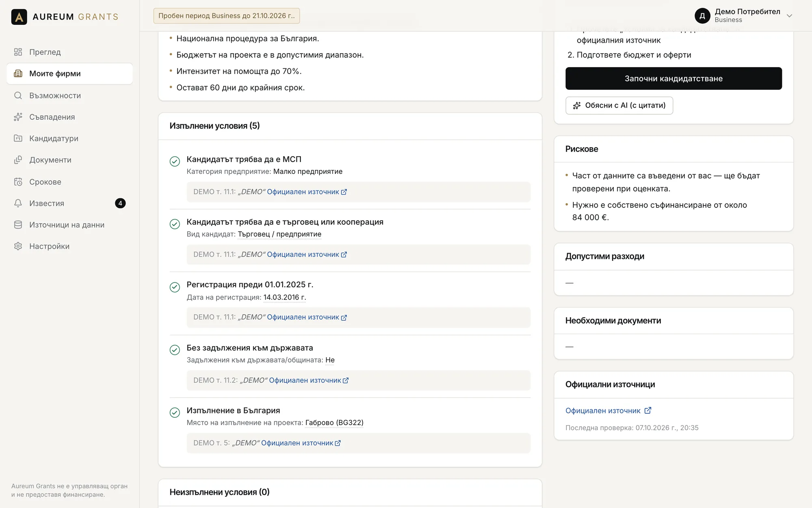Click the green checkmark beside Изпълнение в България
The image size is (812, 508).
pyautogui.click(x=175, y=412)
